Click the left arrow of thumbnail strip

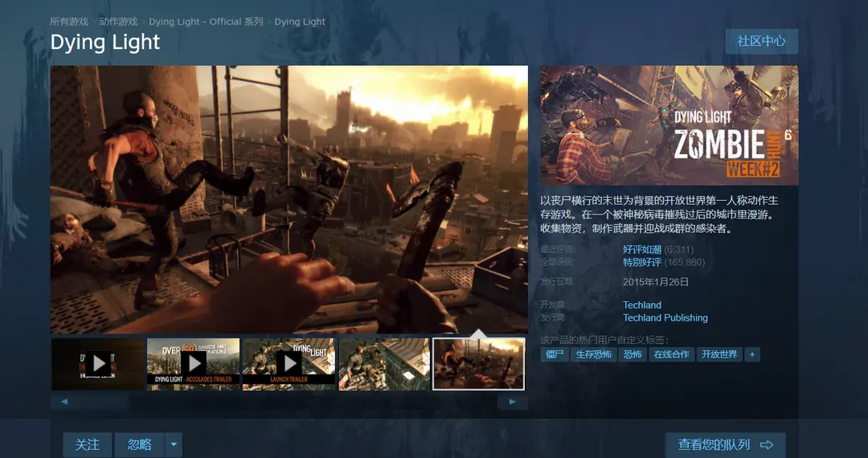click(x=64, y=402)
